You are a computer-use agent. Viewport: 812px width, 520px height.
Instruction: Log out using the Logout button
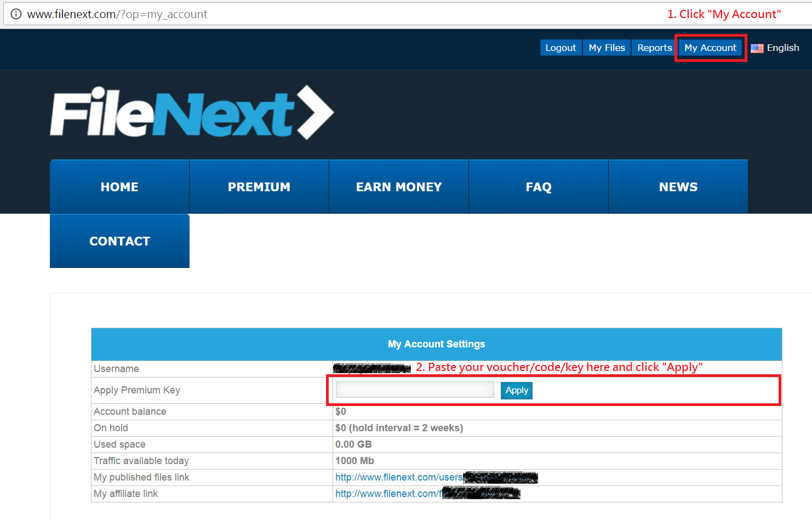(x=561, y=48)
